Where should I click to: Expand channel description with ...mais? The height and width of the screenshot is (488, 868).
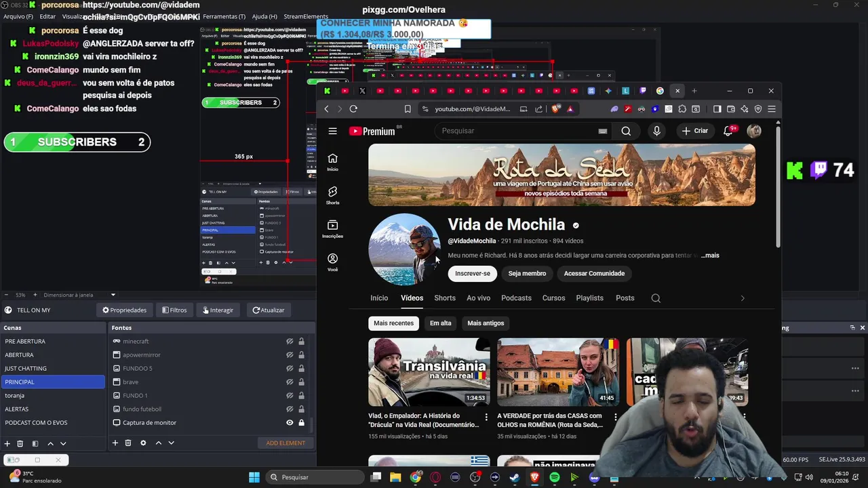(710, 256)
